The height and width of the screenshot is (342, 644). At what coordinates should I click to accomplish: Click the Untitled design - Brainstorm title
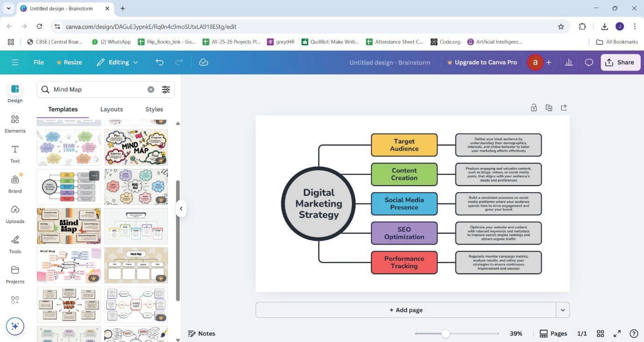tap(390, 62)
